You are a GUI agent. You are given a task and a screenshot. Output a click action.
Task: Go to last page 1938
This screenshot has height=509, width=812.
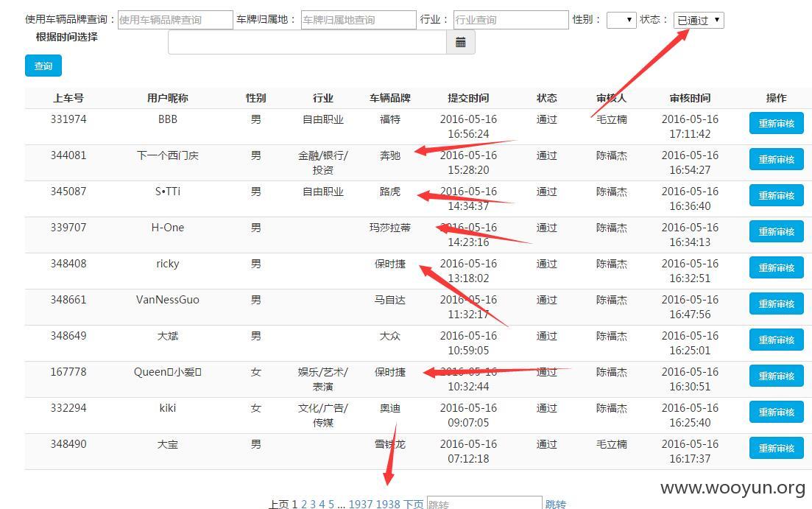tap(388, 504)
